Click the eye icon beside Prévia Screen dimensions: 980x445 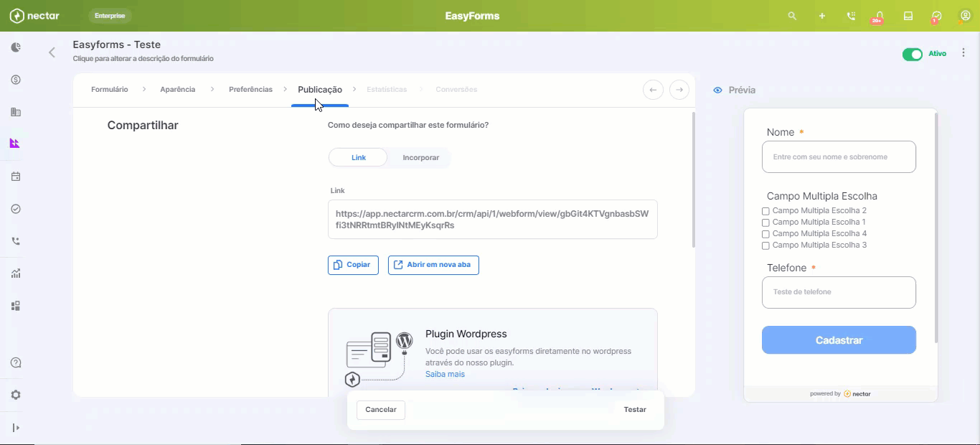pyautogui.click(x=717, y=90)
